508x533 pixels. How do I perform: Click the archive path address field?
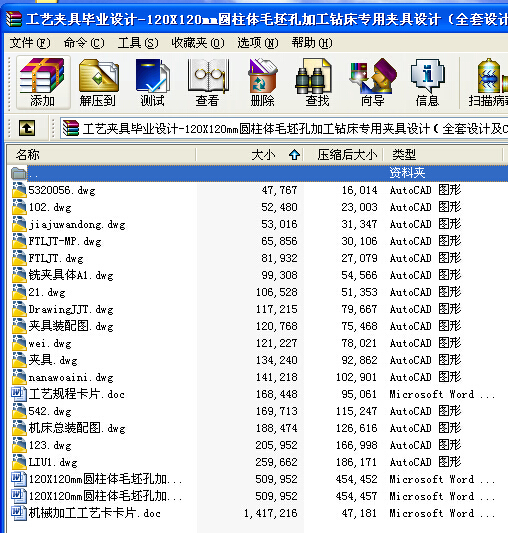pos(284,128)
